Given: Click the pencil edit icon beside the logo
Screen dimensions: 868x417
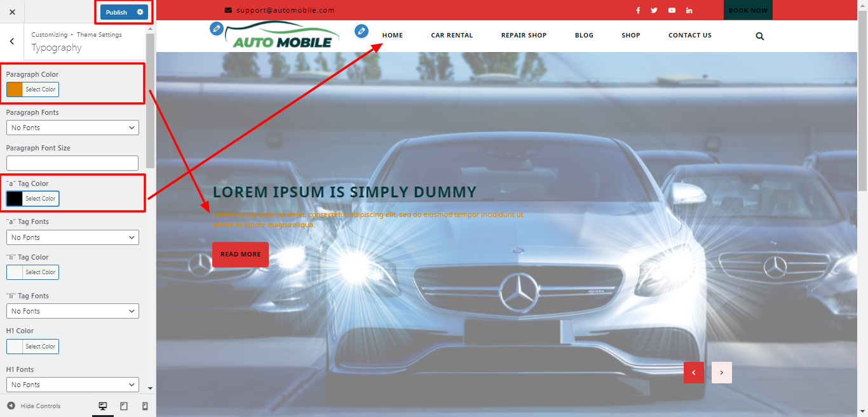Looking at the screenshot, I should (x=217, y=29).
